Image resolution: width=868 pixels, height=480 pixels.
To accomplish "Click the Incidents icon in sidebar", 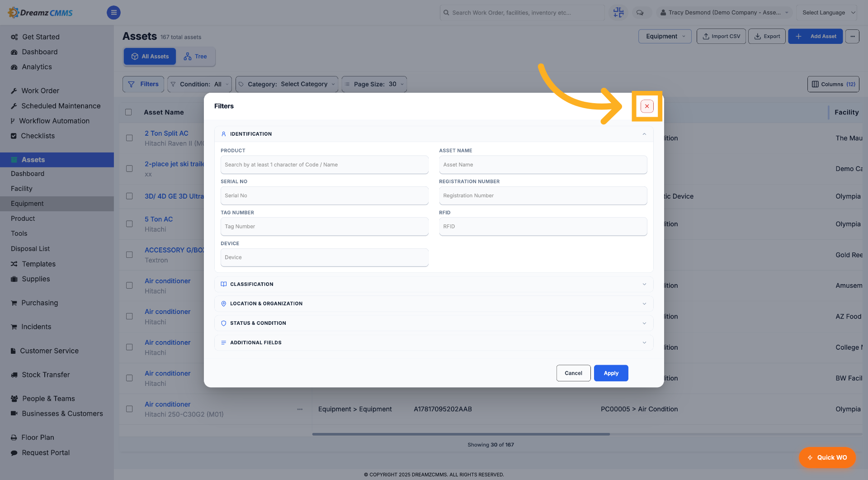I will point(14,327).
